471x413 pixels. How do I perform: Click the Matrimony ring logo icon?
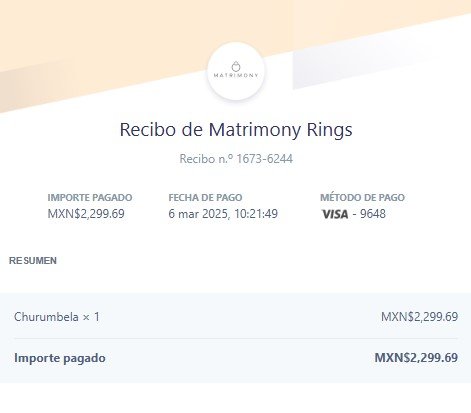(236, 66)
